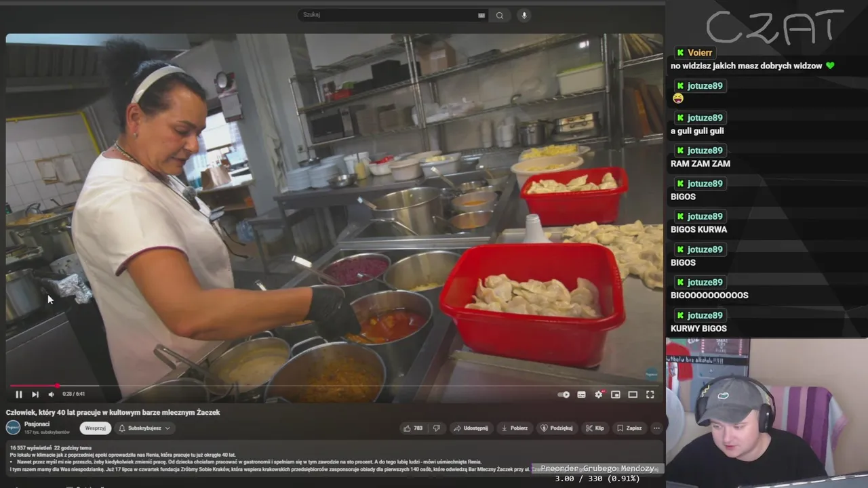Click the Klip button

point(595,428)
